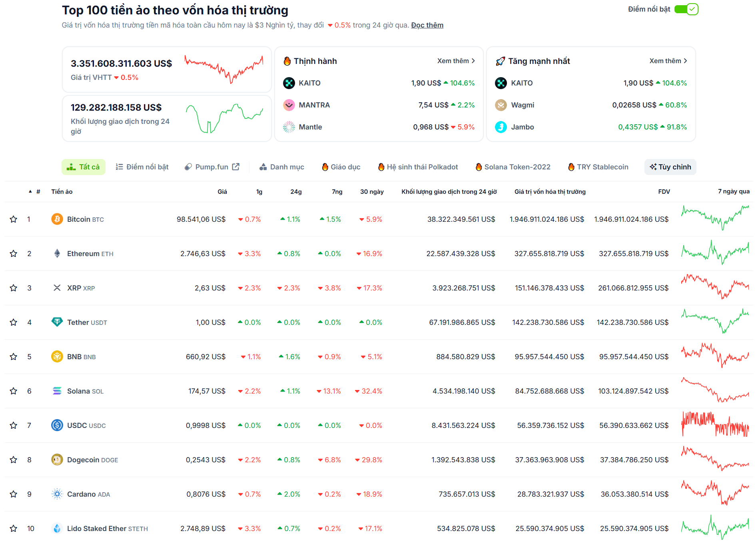
Task: Click the Wagmi logo icon
Action: tap(501, 105)
